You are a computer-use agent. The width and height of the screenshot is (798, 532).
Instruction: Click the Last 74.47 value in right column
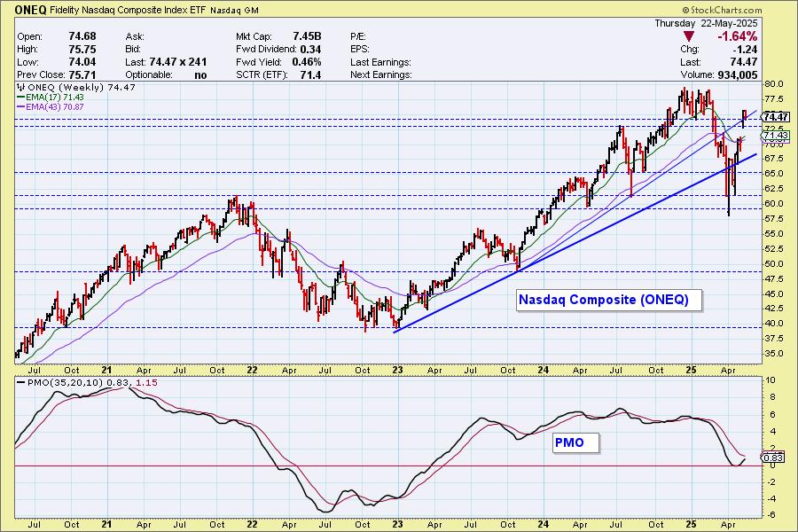click(744, 62)
